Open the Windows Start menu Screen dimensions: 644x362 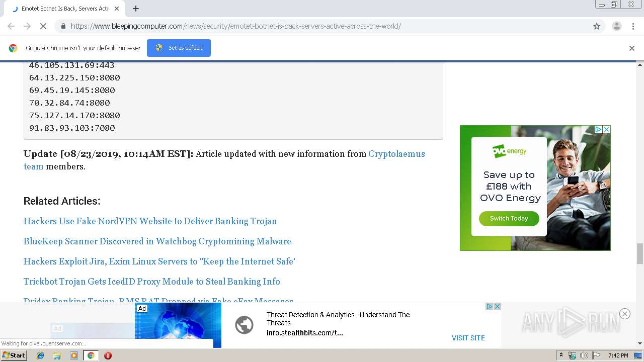click(14, 355)
